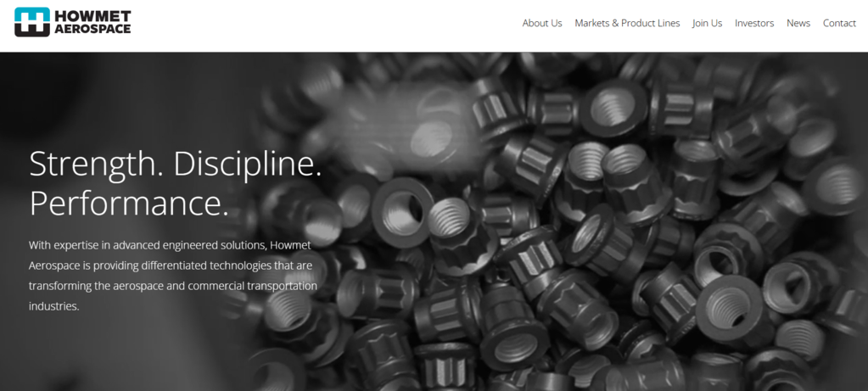
Task: Open Markets & Product Lines menu
Action: (x=627, y=23)
